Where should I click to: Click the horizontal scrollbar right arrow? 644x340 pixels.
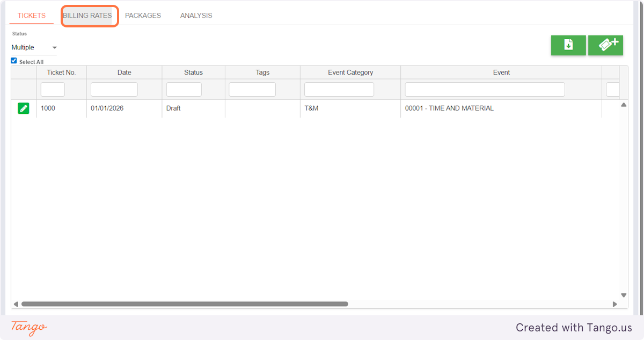coord(615,304)
